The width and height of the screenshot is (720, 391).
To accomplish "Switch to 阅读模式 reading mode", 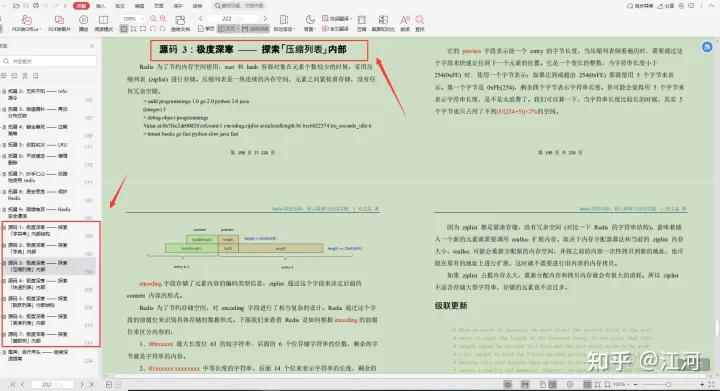I will (104, 23).
